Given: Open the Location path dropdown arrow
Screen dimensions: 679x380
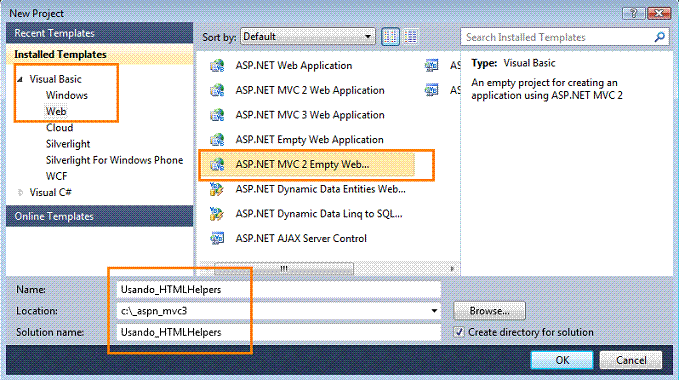Looking at the screenshot, I should click(x=433, y=311).
